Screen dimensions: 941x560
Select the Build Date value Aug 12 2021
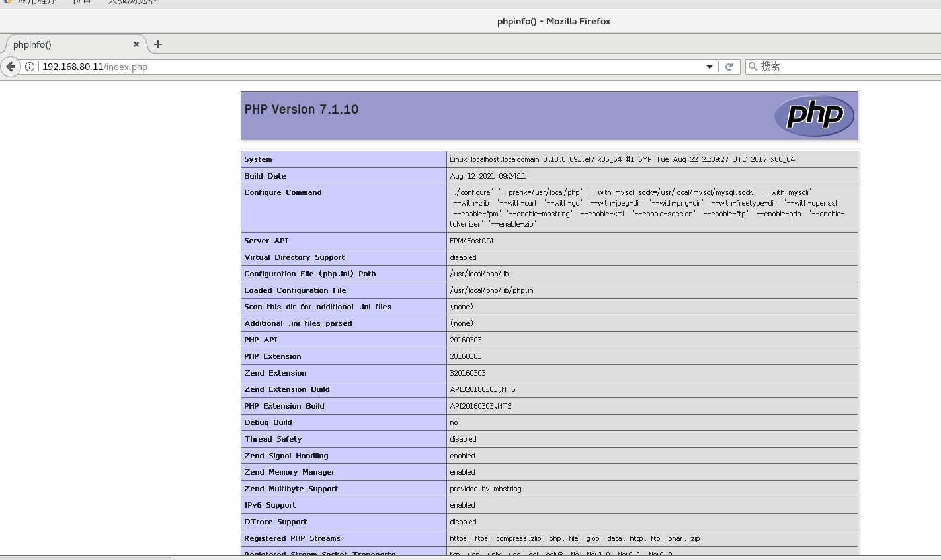[x=488, y=176]
